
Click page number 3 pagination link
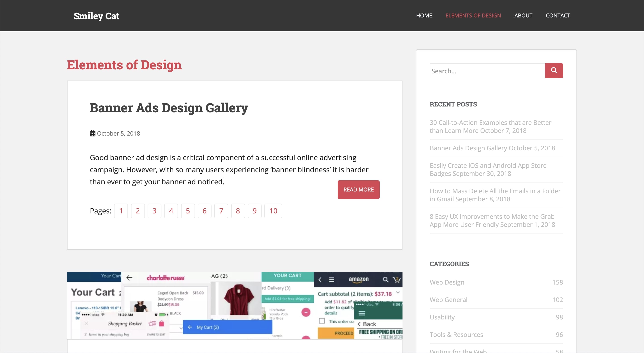tap(154, 211)
